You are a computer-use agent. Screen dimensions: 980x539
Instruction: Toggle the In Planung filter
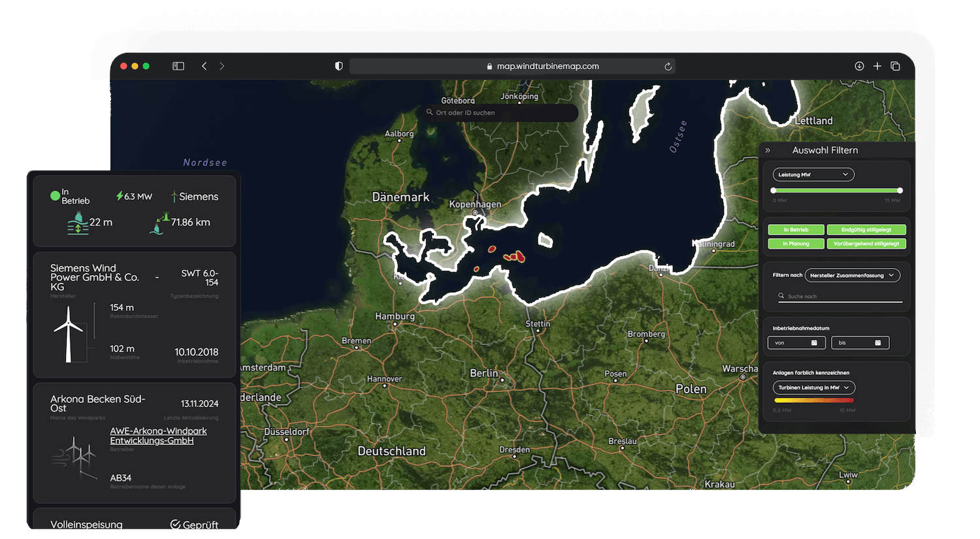tap(796, 243)
